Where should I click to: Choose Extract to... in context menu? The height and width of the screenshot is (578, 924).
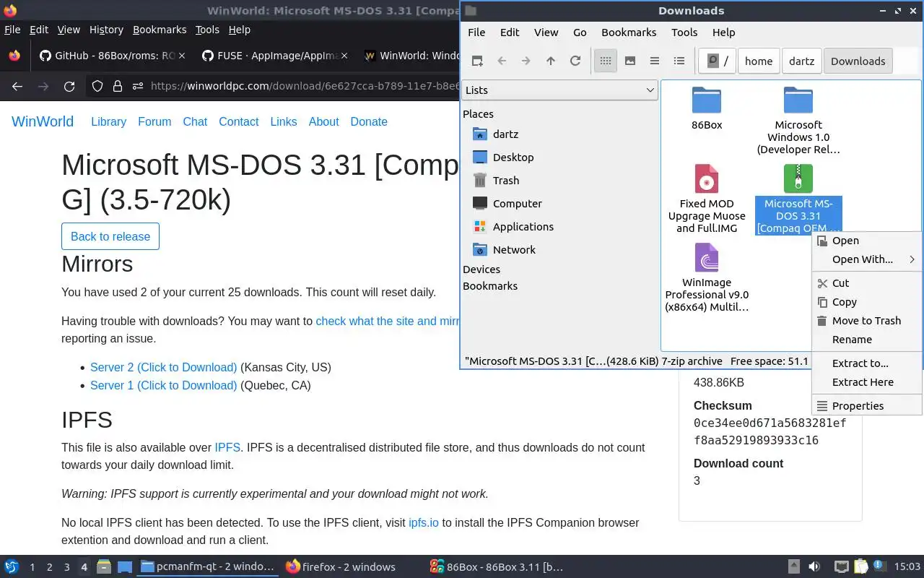866,363
